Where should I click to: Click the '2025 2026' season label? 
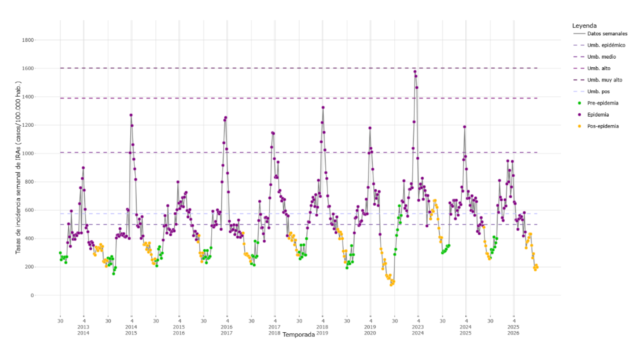(x=513, y=330)
